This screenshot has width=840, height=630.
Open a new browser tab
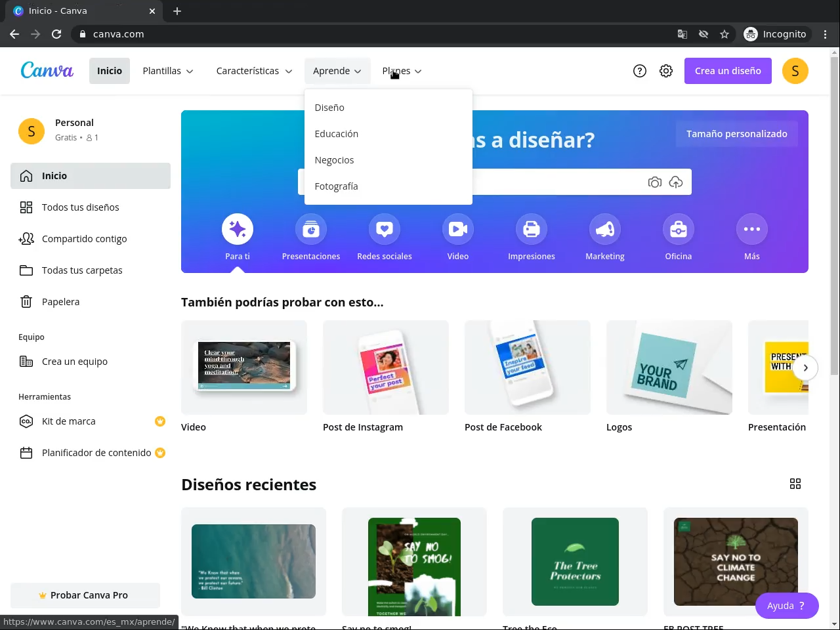[177, 11]
